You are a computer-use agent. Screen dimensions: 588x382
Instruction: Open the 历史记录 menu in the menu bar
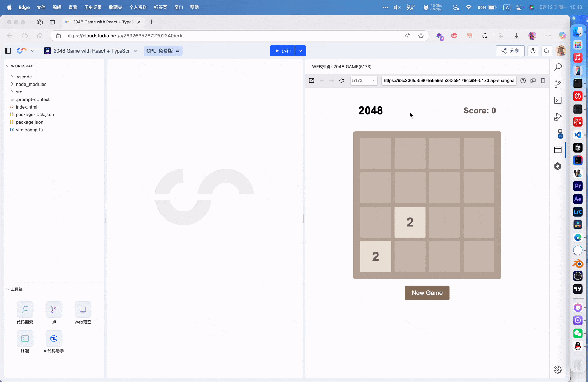(92, 7)
